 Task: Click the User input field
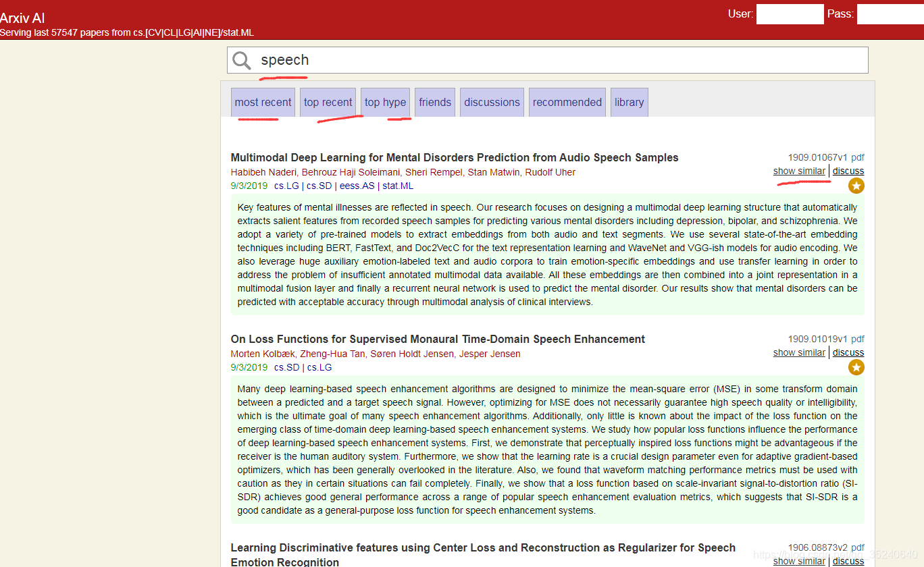tap(790, 14)
